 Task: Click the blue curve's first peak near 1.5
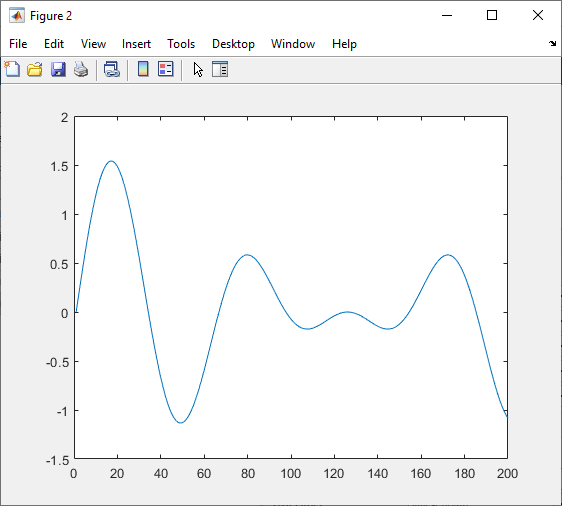click(111, 161)
